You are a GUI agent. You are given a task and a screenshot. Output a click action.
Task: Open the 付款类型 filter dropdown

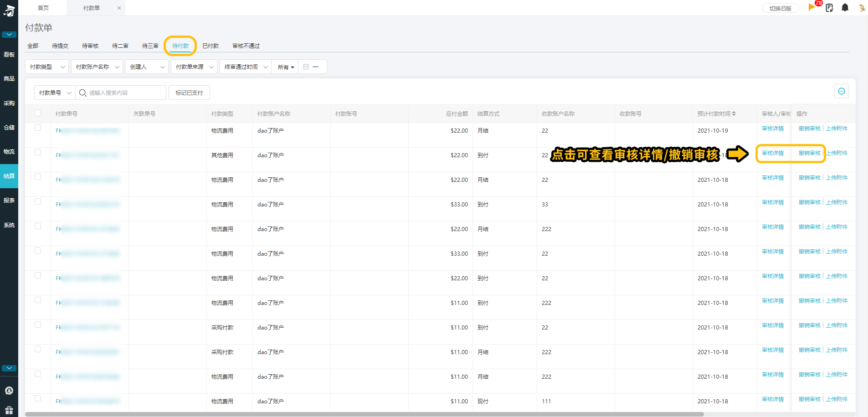click(x=47, y=67)
